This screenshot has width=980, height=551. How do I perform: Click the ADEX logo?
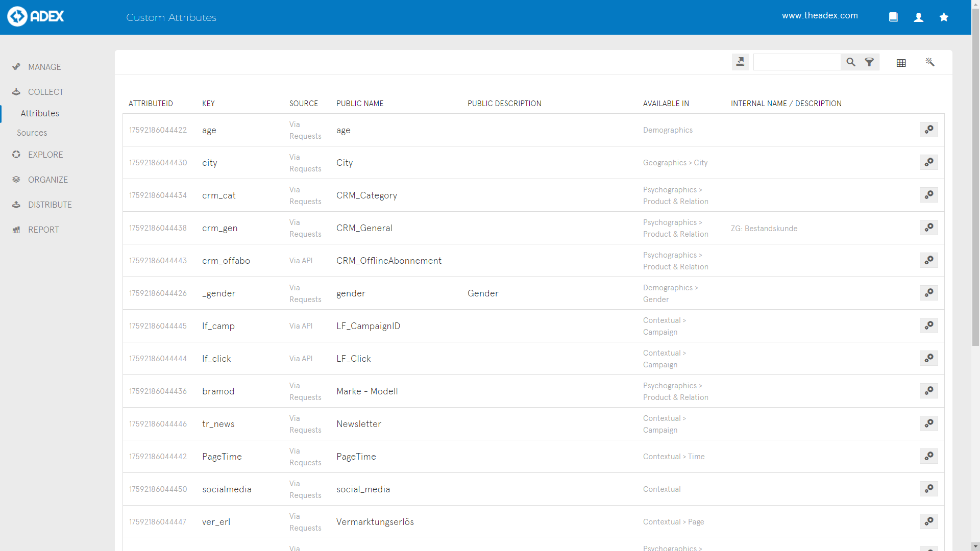click(x=36, y=16)
